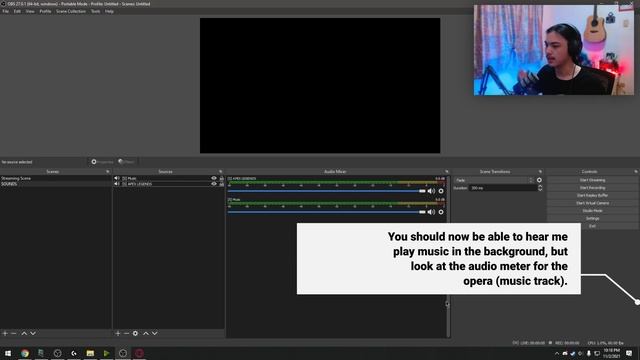Open Google Chrome from taskbar

coord(25,353)
